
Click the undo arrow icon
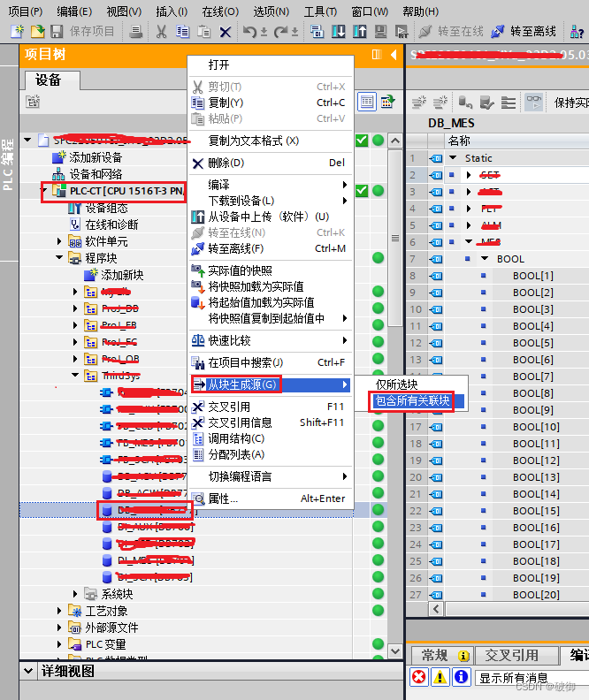250,31
